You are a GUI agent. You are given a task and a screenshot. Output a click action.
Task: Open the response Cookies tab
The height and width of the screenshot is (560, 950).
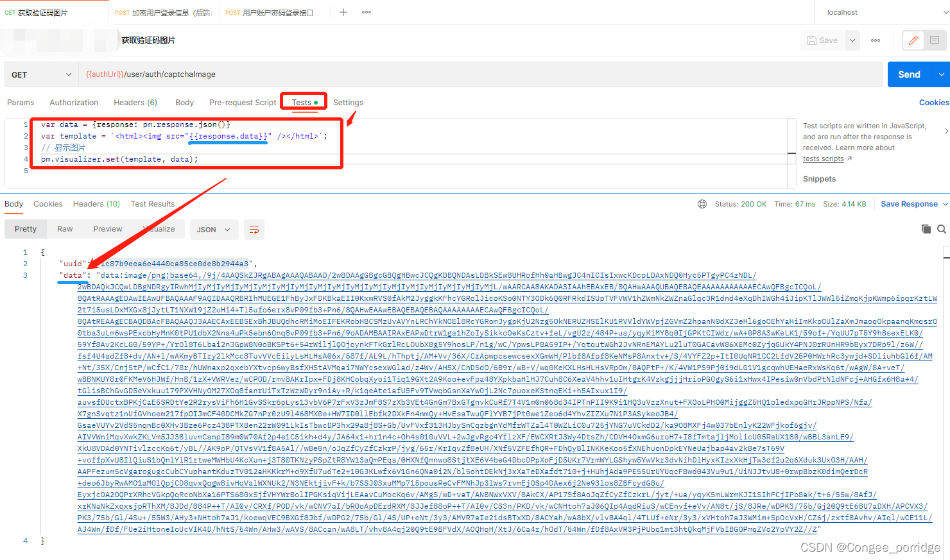(48, 204)
